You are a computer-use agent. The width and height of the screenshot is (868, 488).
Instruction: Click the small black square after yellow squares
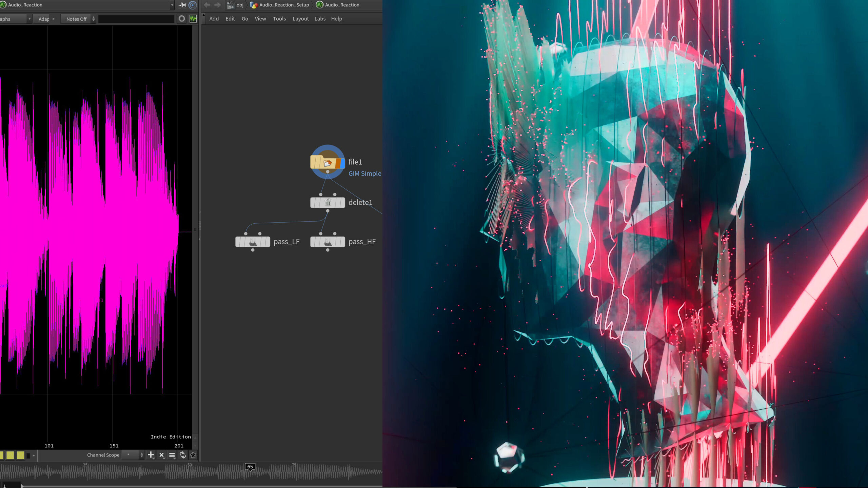click(x=28, y=455)
